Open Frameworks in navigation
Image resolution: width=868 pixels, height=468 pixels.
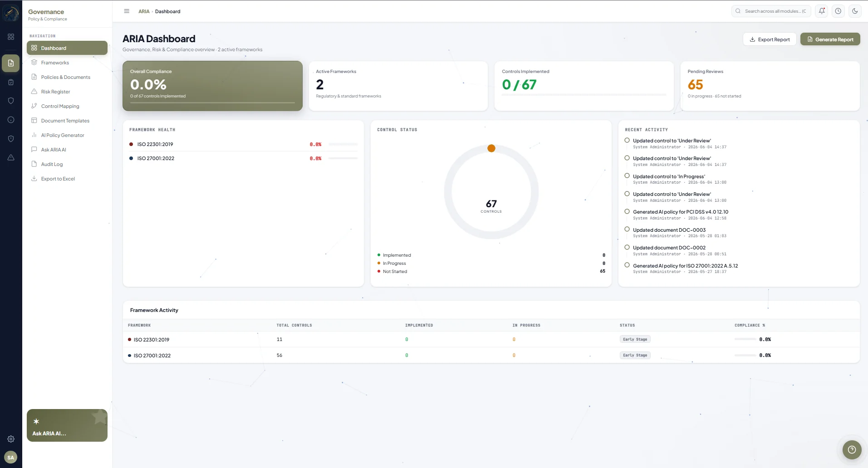pyautogui.click(x=67, y=63)
